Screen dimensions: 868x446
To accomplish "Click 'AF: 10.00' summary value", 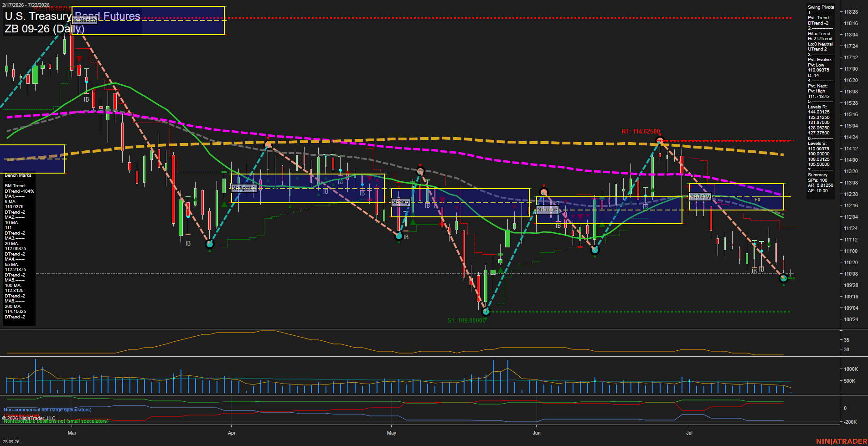I will click(x=818, y=191).
